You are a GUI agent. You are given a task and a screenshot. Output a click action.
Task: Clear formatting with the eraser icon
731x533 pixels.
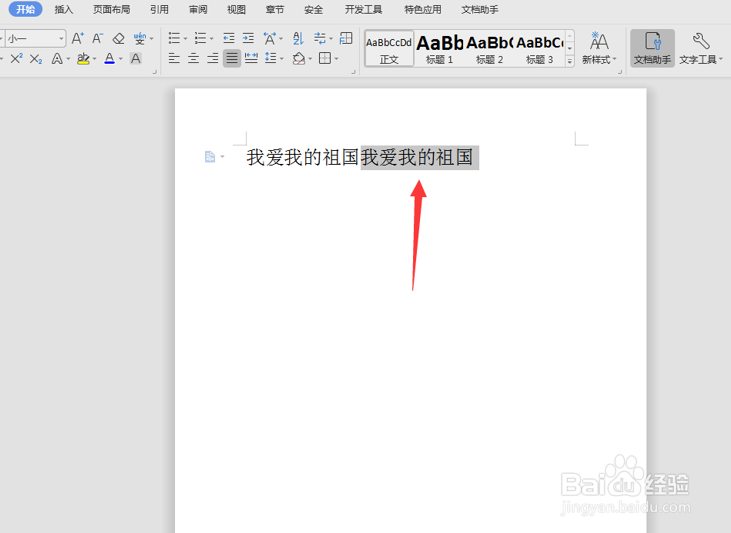[118, 38]
